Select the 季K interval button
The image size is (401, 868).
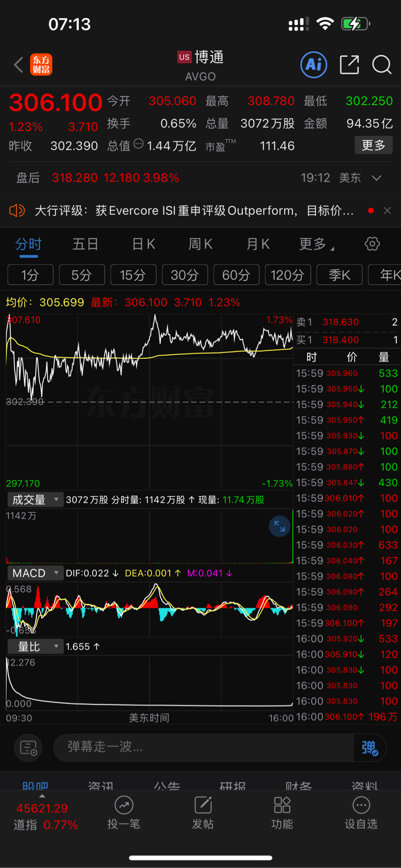tap(339, 275)
